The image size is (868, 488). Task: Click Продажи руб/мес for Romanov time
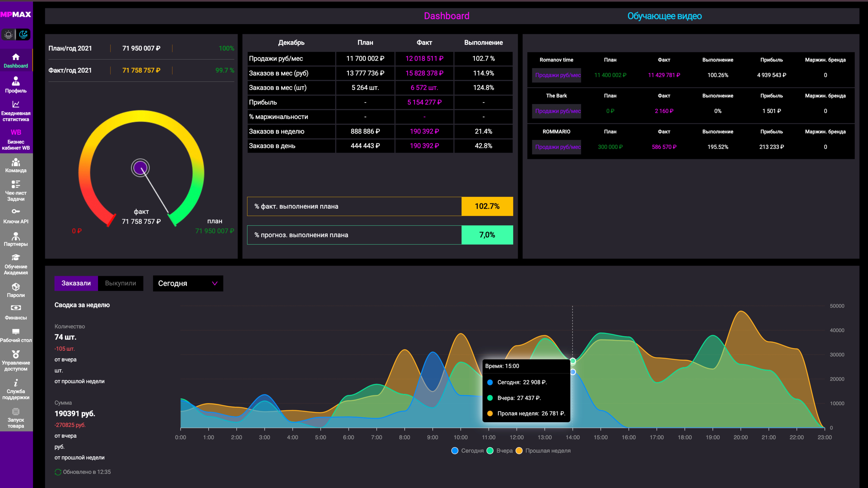pos(557,75)
